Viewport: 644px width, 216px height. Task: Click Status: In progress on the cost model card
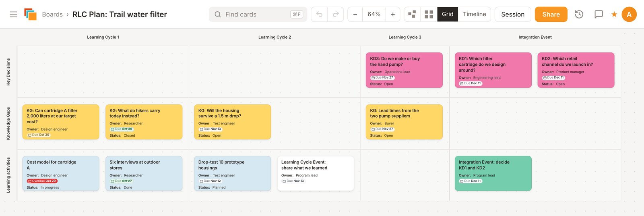43,187
